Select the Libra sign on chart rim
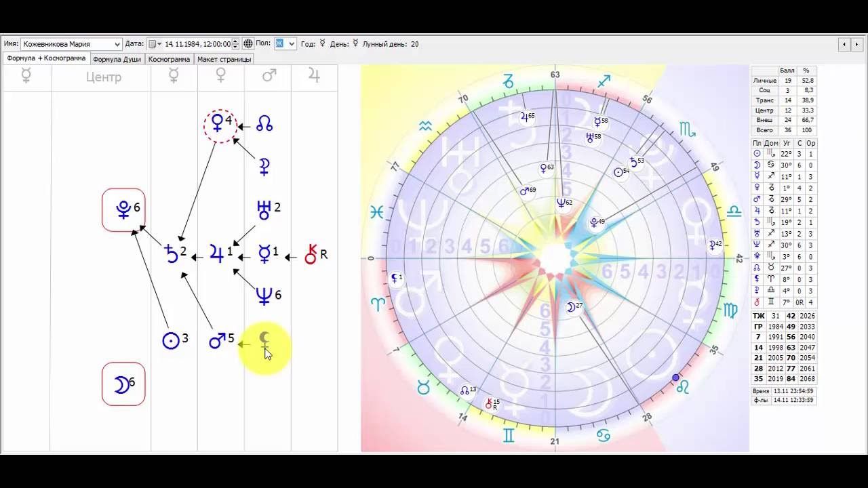The height and width of the screenshot is (488, 868). pos(734,211)
